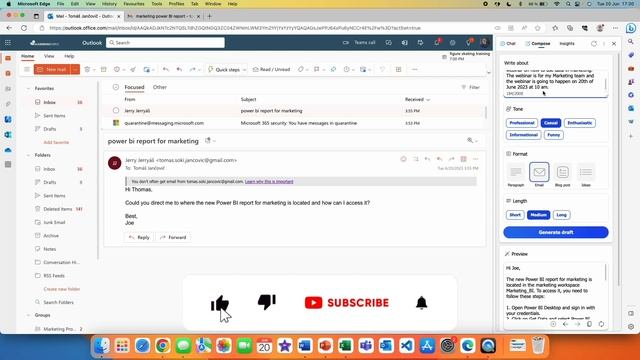Click the Archive icon in toolbar

click(104, 69)
